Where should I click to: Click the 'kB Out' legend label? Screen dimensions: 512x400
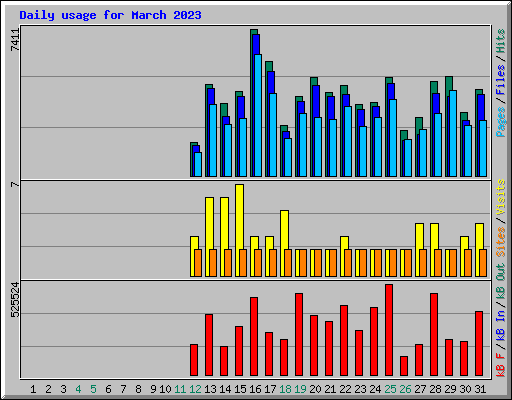[x=500, y=282]
